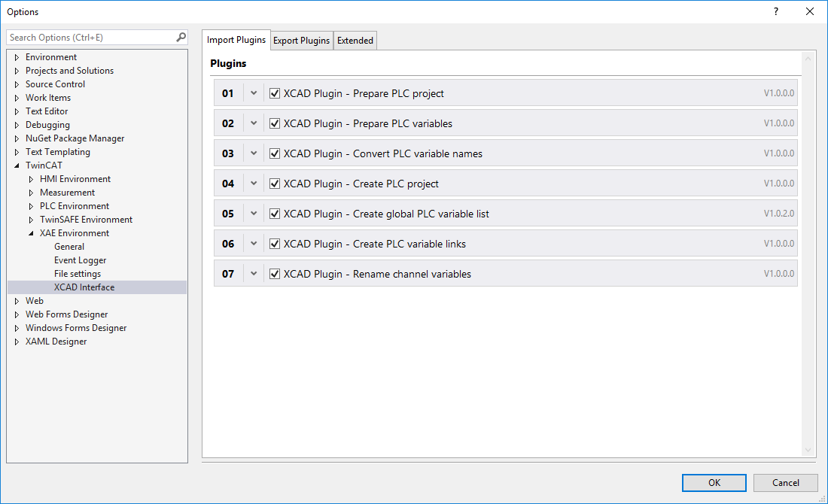828x504 pixels.
Task: Click the help question mark icon
Action: pos(776,11)
